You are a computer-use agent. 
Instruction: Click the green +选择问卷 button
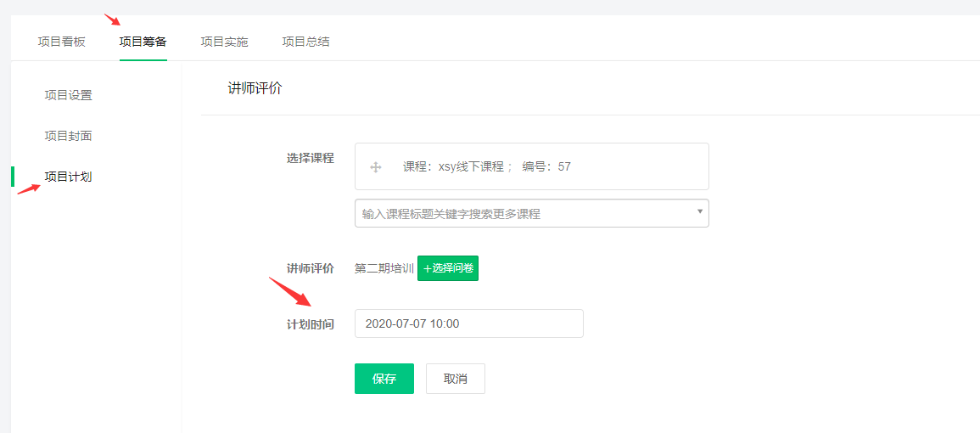click(448, 268)
